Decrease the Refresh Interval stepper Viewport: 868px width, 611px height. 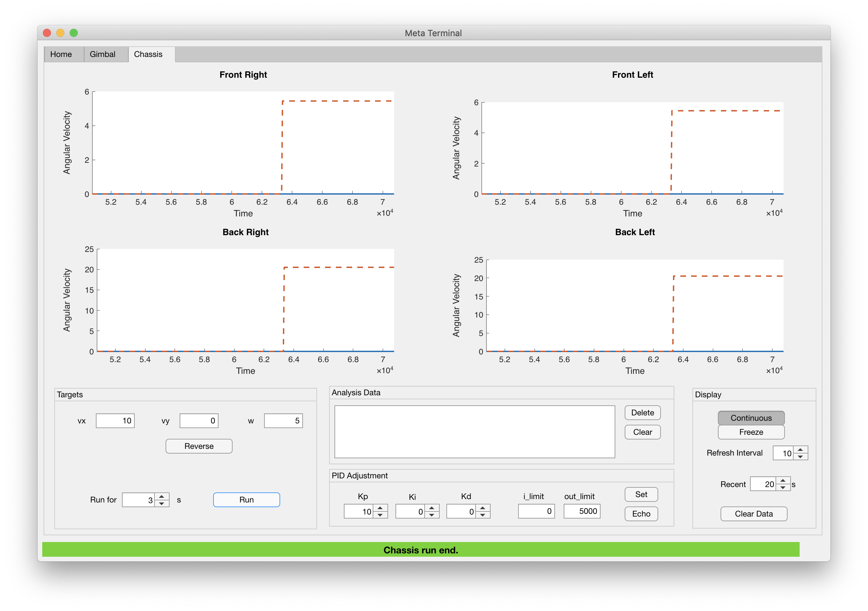800,457
